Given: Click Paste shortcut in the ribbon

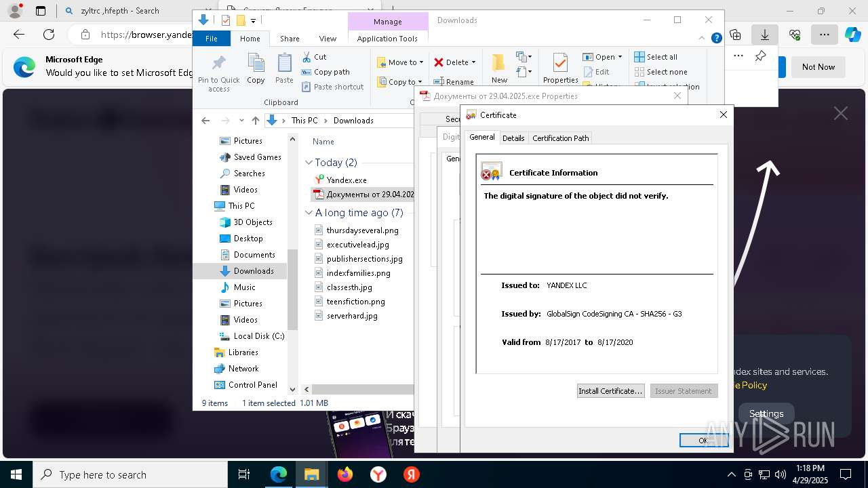Looking at the screenshot, I should (332, 87).
